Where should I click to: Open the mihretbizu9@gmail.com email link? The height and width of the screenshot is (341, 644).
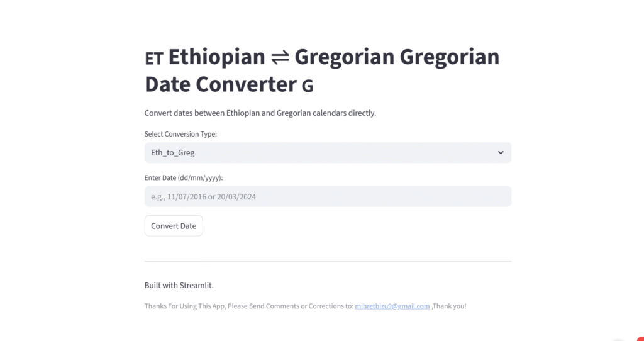click(392, 306)
